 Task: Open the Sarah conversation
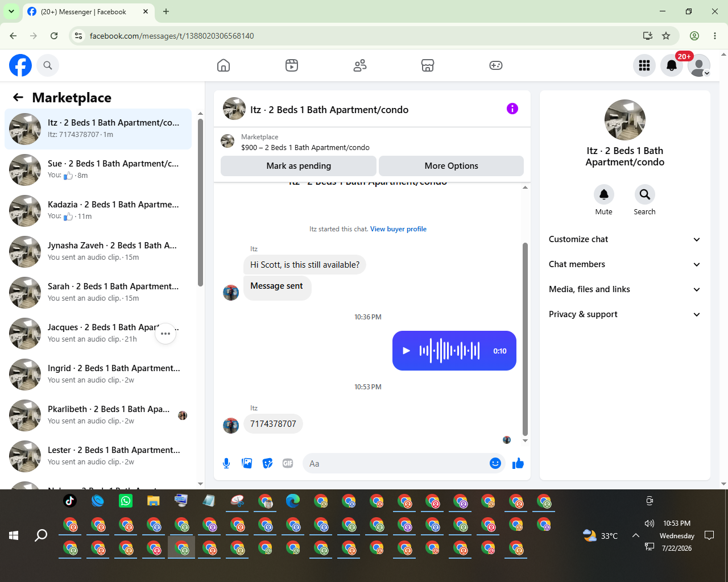point(98,293)
